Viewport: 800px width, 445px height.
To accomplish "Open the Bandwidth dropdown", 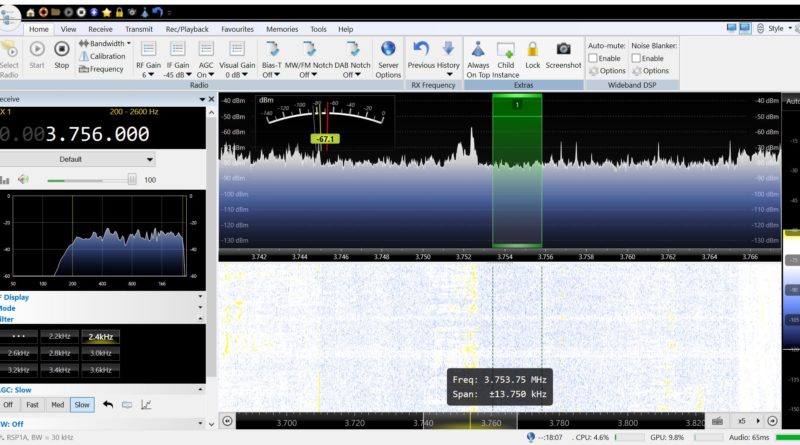I will coord(105,43).
